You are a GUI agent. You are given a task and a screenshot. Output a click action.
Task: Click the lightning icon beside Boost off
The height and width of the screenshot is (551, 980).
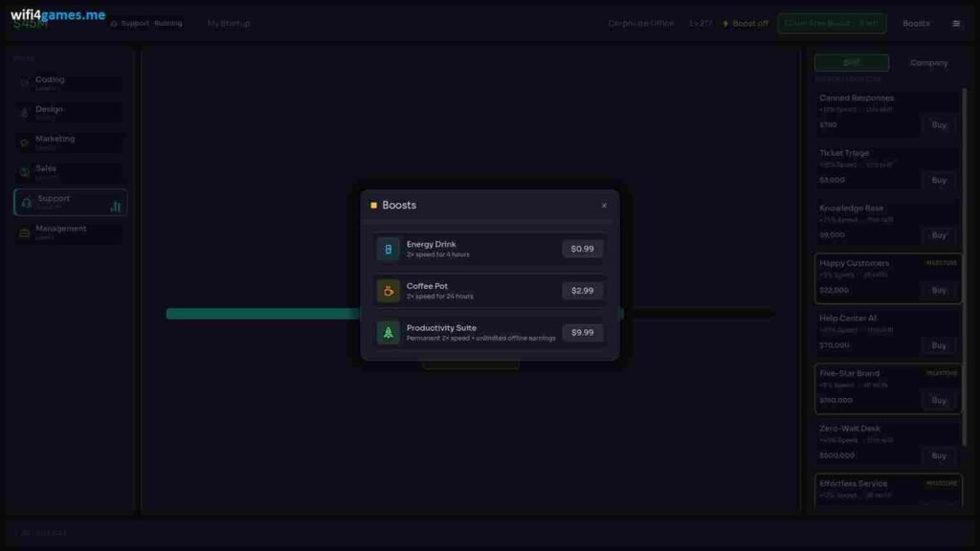coord(725,24)
